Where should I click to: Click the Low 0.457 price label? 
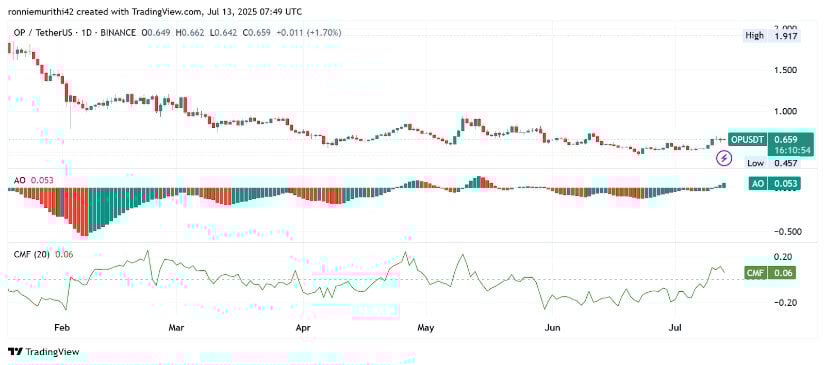tap(772, 163)
